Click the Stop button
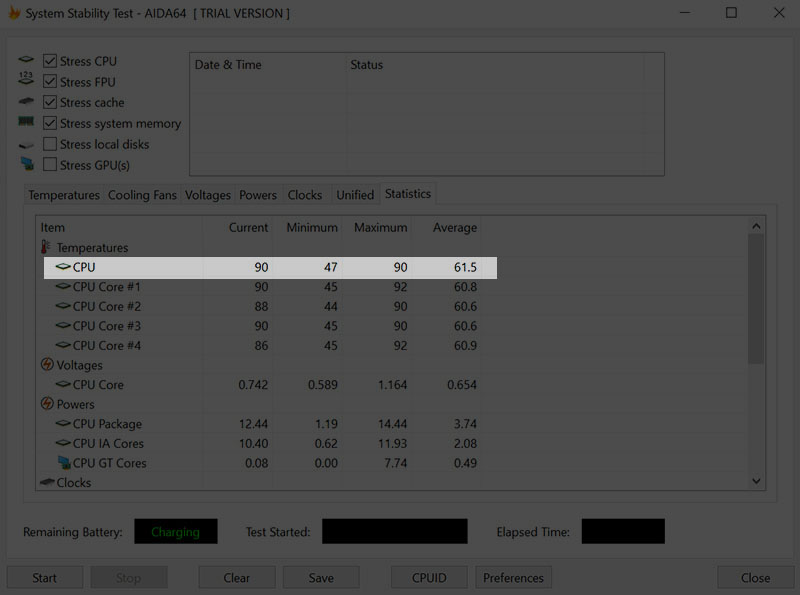The image size is (800, 595). click(x=129, y=578)
